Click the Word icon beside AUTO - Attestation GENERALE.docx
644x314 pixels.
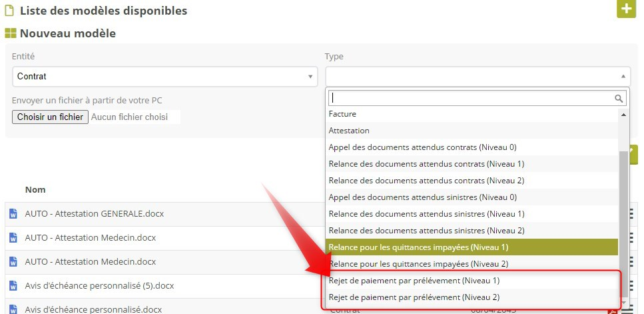[13, 214]
